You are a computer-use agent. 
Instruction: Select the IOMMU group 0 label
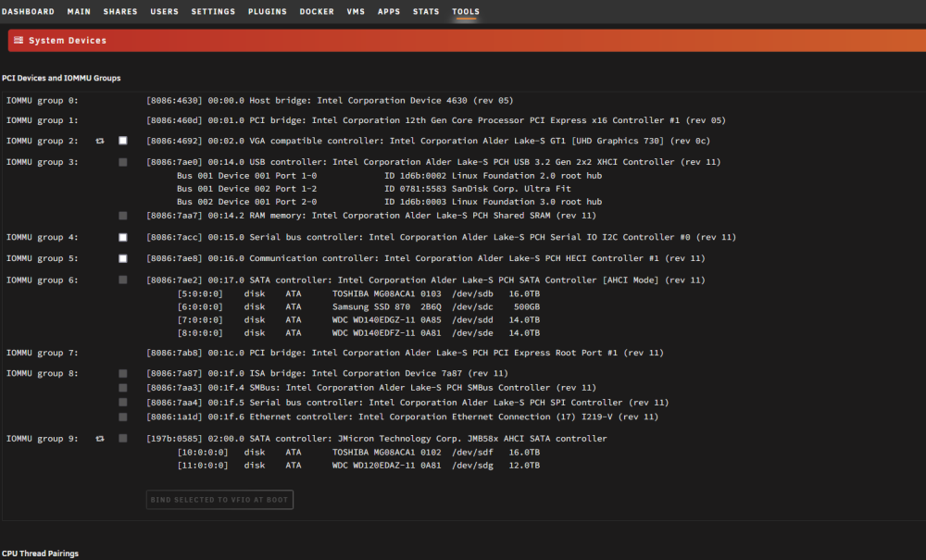(42, 100)
